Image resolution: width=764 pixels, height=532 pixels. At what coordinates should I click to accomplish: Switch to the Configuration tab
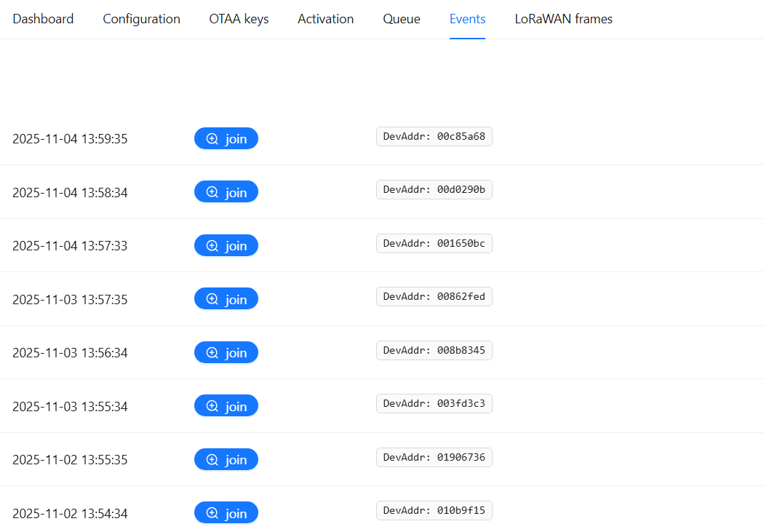point(141,19)
